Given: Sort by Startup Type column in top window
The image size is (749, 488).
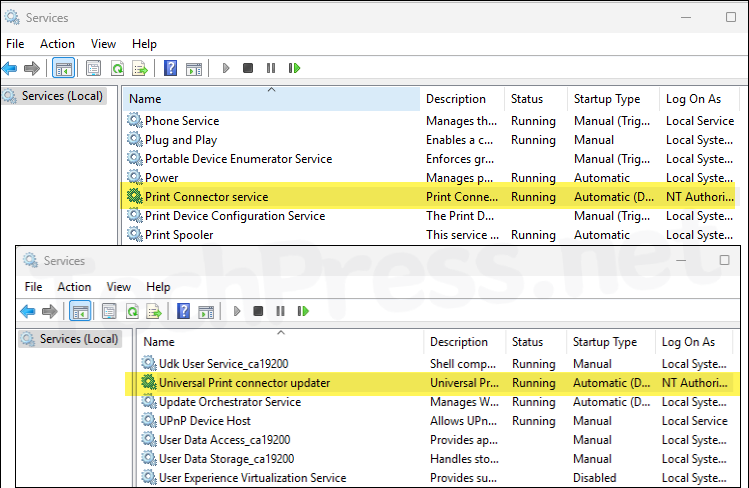Looking at the screenshot, I should tap(614, 99).
